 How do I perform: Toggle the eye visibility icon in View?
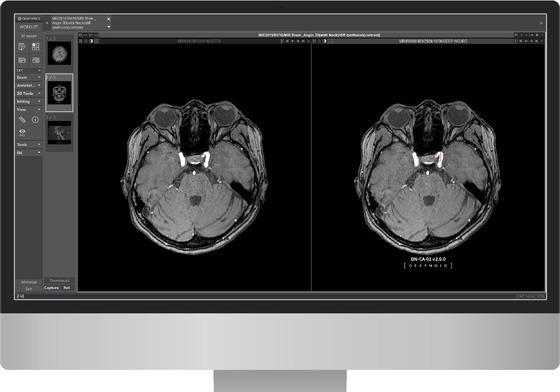(22, 132)
